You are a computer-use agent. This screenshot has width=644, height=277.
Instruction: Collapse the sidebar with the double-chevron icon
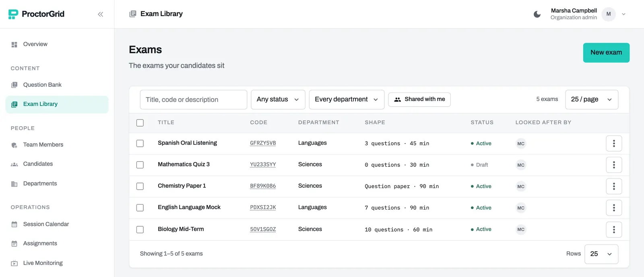coord(101,14)
